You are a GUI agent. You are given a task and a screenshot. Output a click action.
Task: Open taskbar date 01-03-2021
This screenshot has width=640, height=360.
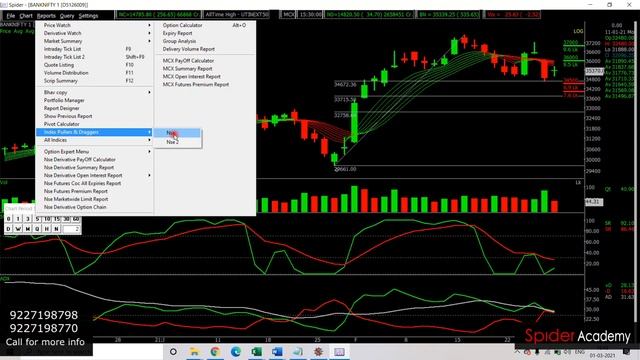click(602, 356)
